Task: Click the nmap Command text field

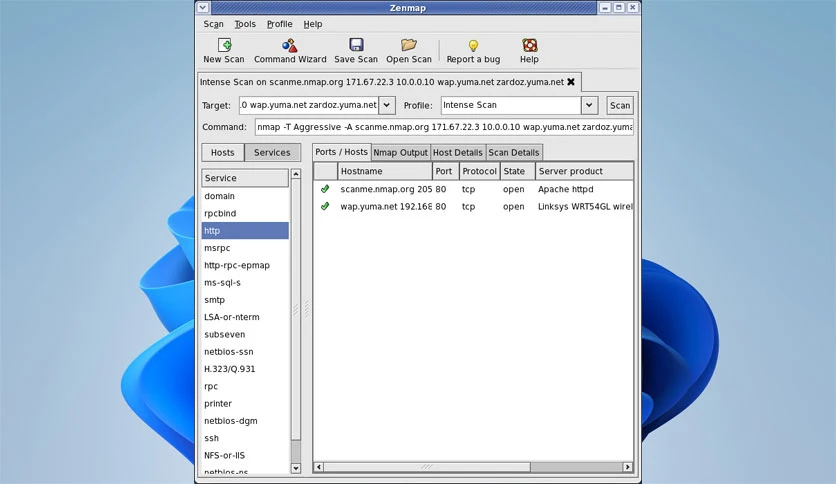Action: point(444,127)
